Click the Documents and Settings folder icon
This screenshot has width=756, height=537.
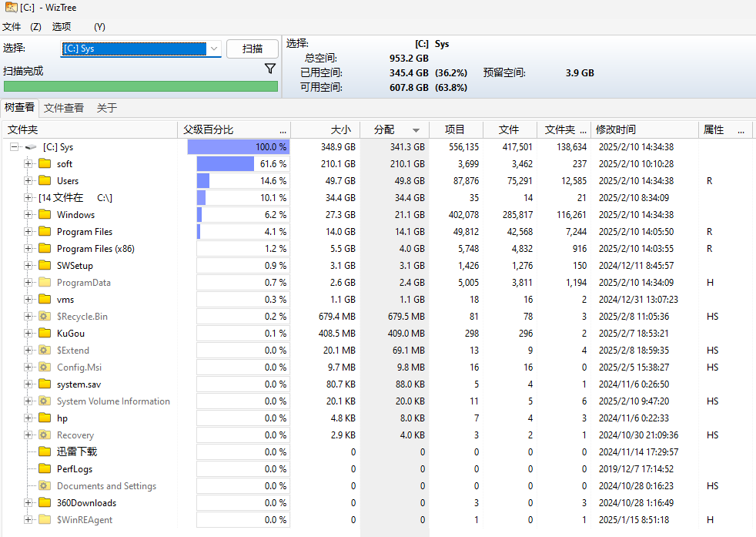click(x=45, y=486)
